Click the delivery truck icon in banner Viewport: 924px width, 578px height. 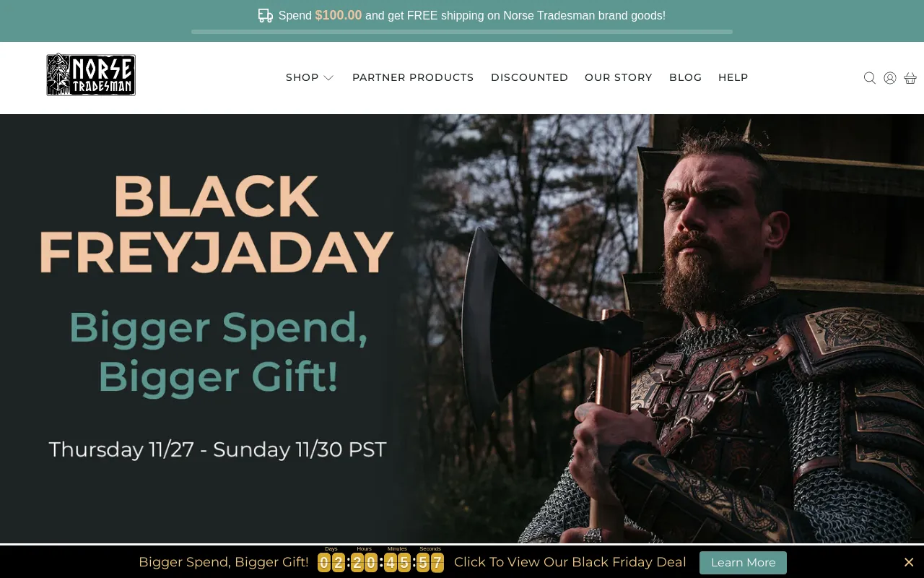pyautogui.click(x=266, y=15)
